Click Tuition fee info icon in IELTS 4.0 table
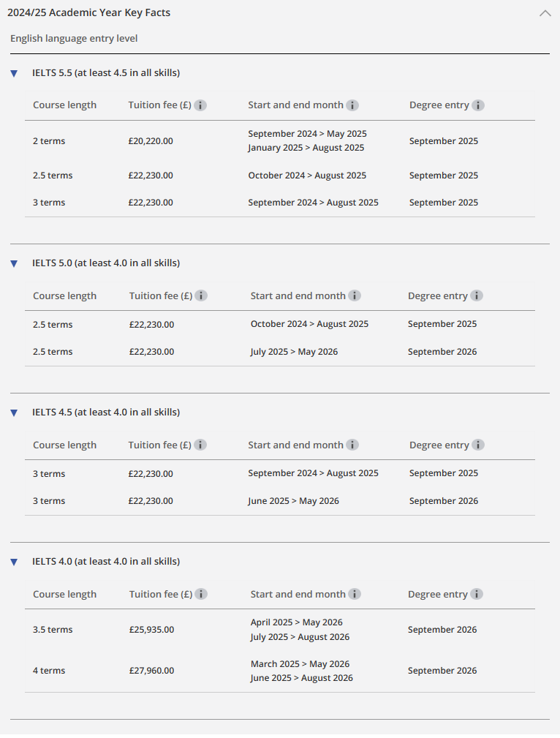Screen dimensions: 560x738 [201, 594]
